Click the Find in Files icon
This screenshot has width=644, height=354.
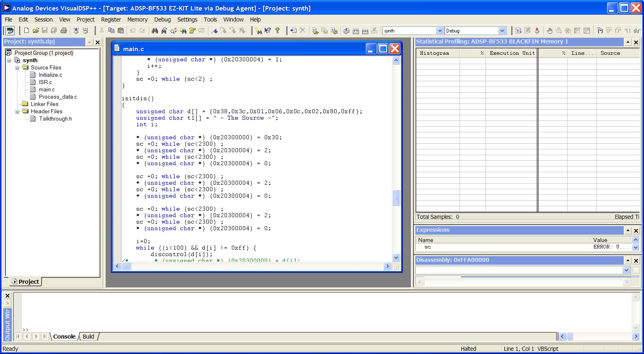pos(183,30)
